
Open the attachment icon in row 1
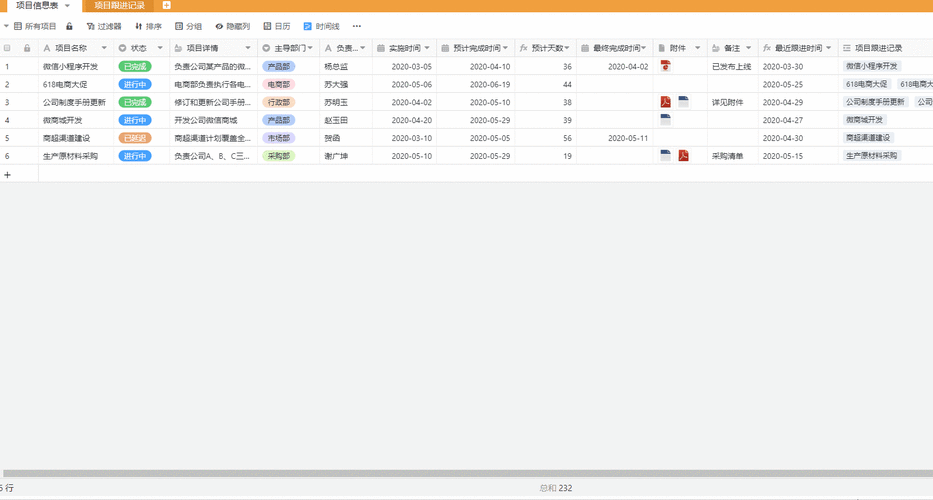click(666, 66)
